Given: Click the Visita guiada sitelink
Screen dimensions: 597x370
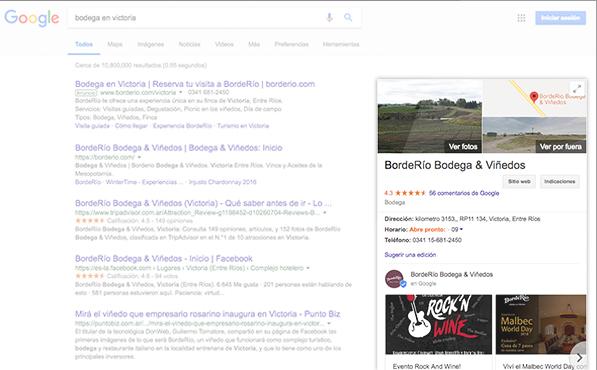Looking at the screenshot, I should (x=92, y=126).
